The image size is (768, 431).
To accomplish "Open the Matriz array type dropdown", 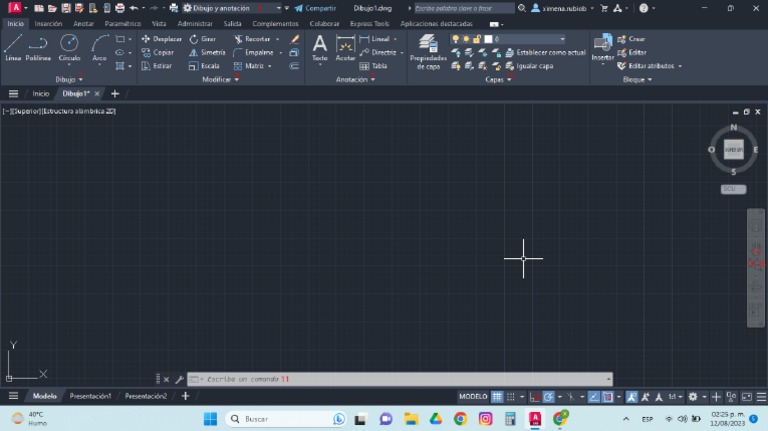I will tap(270, 66).
